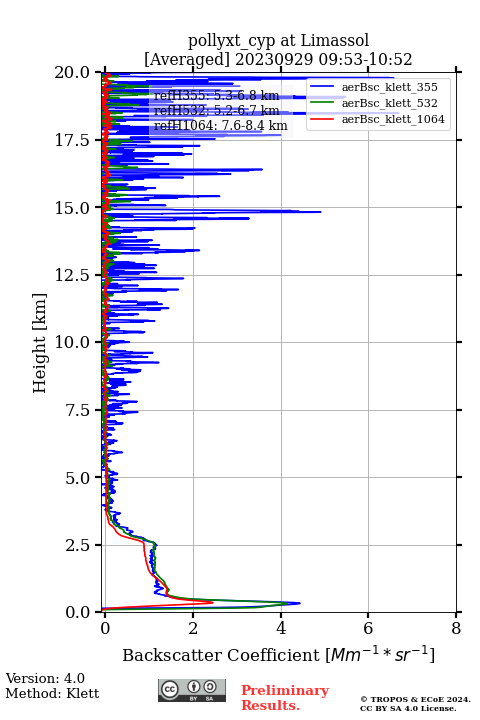
Task: Click the Creative Commons CC icon
Action: [x=169, y=689]
